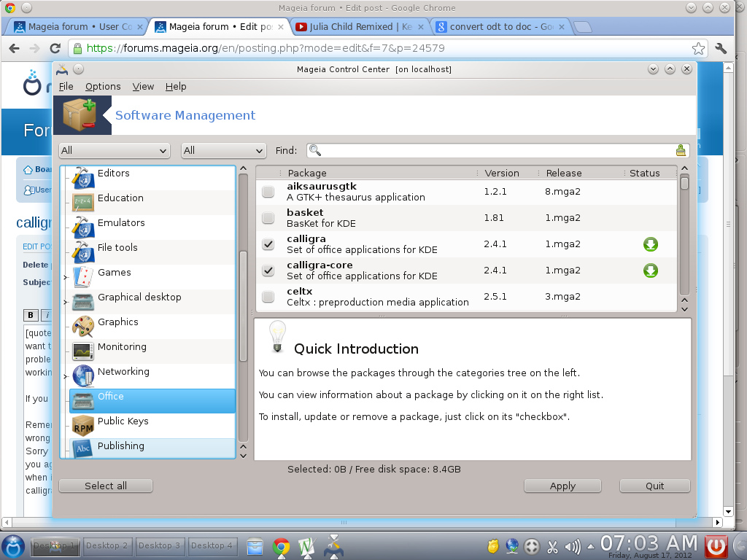The height and width of the screenshot is (560, 747).
Task: Click the green status icon for calligra-core
Action: (650, 271)
